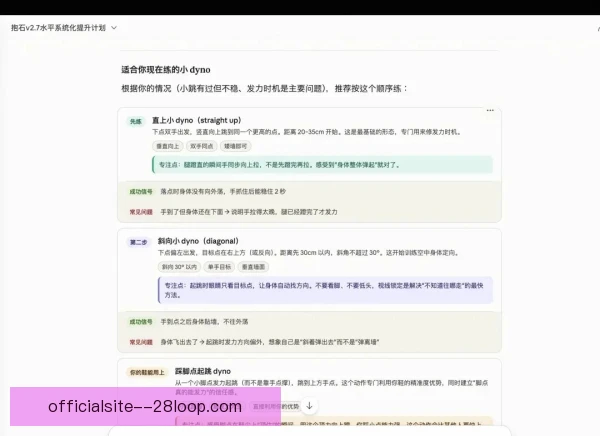Select the 垂直墙面 tag chip
Image resolution: width=600 pixels, height=436 pixels.
(x=253, y=267)
